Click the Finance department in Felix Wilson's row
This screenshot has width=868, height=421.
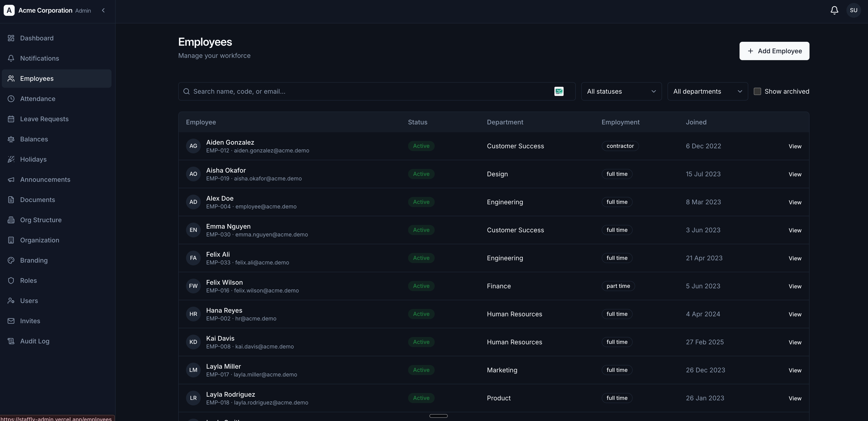pos(499,286)
